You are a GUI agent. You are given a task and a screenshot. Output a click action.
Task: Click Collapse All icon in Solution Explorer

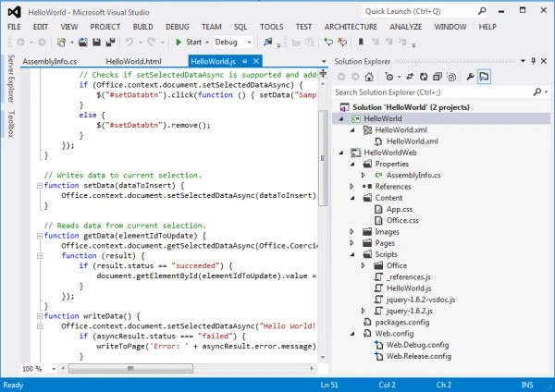(x=438, y=77)
